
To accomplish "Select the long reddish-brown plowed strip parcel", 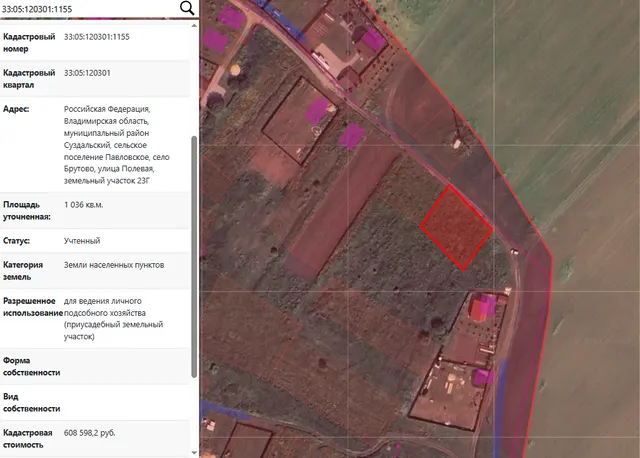I will coord(343,207).
